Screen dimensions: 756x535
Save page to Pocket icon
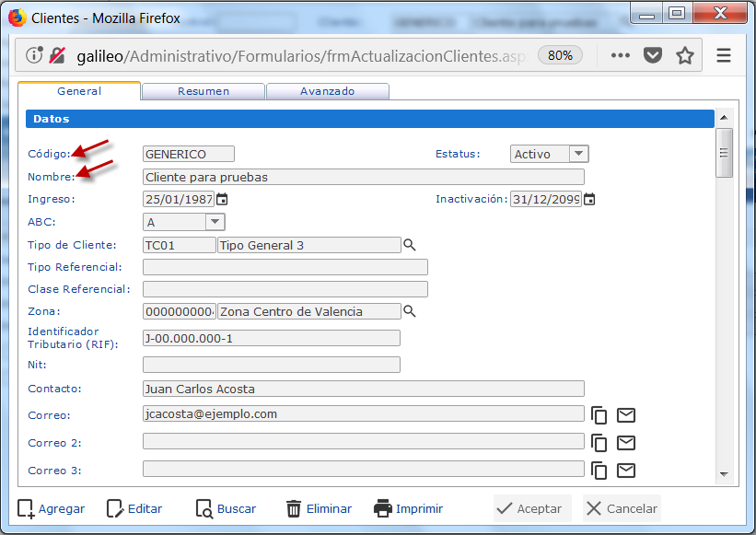(653, 55)
